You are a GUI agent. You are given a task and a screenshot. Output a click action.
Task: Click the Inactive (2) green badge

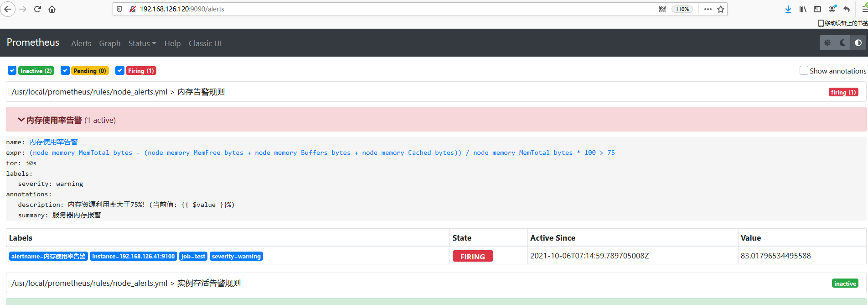coord(36,71)
